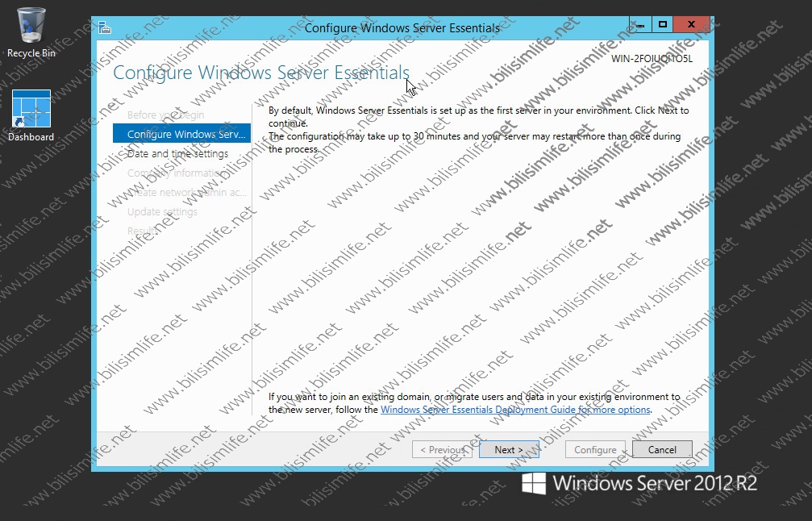
Task: Launch the Dashboard desktop shortcut
Action: (x=31, y=115)
